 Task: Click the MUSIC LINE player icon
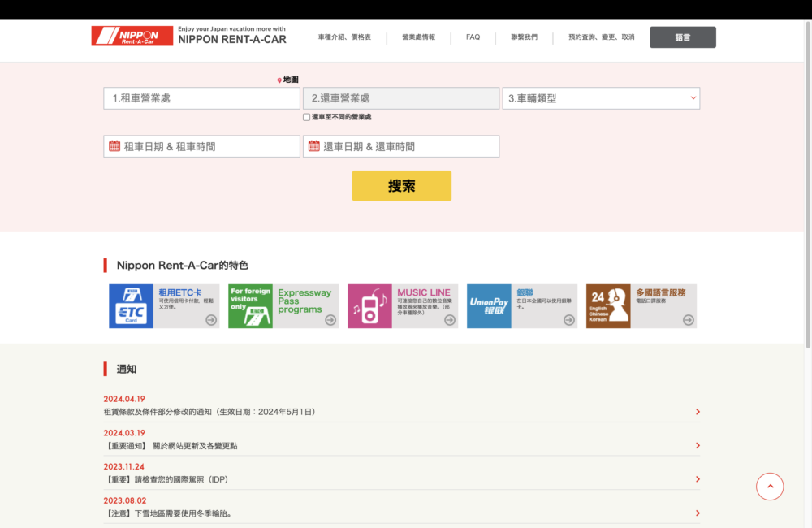click(369, 306)
